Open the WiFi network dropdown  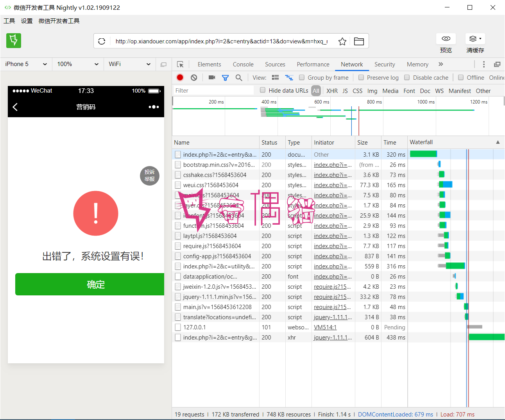tap(129, 64)
